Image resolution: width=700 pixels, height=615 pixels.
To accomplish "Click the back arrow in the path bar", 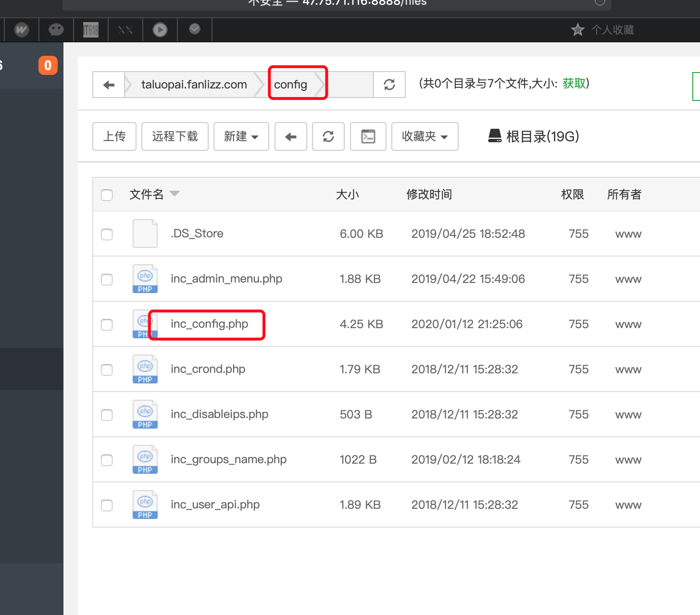I will click(109, 85).
